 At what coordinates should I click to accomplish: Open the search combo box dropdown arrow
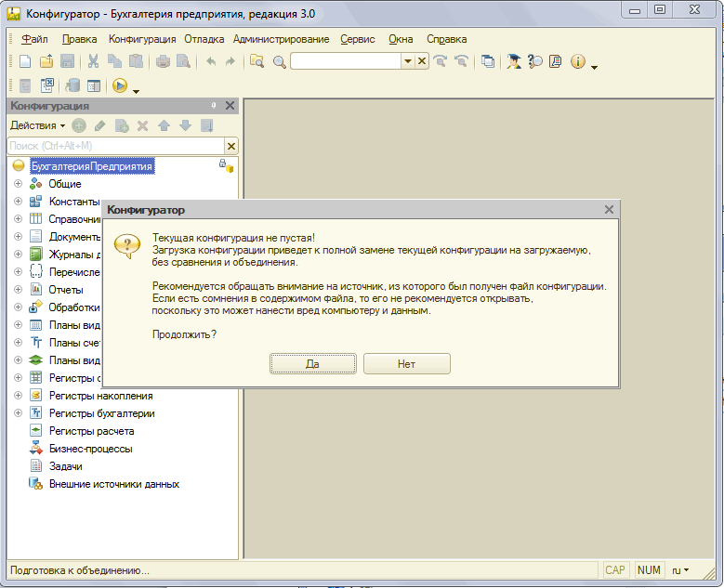tap(407, 61)
